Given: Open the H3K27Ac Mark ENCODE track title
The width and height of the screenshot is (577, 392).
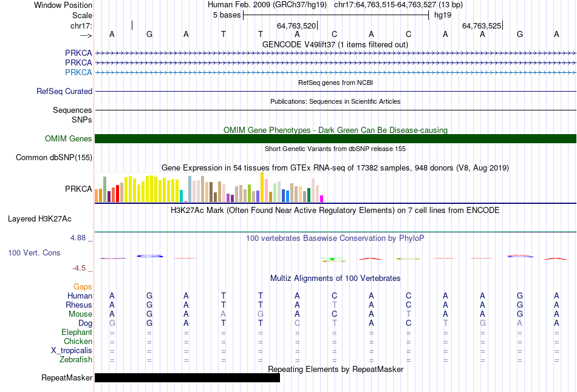Looking at the screenshot, I should [x=335, y=211].
